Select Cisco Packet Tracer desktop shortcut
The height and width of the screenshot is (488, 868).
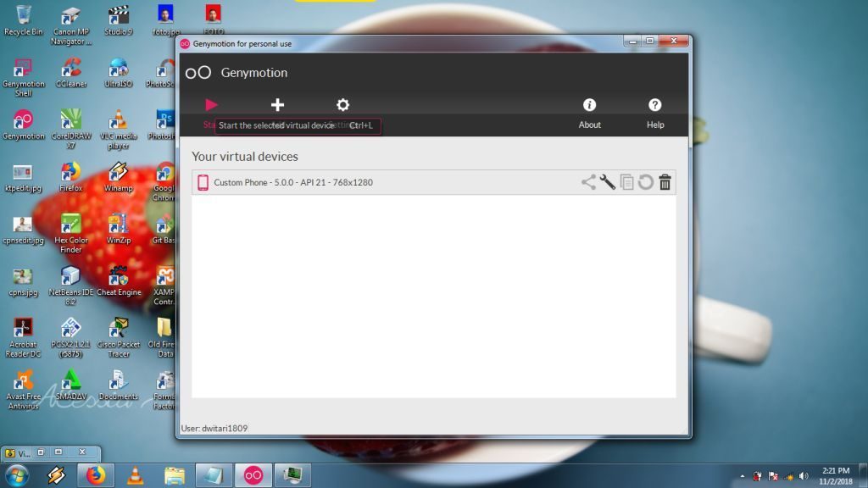[119, 337]
